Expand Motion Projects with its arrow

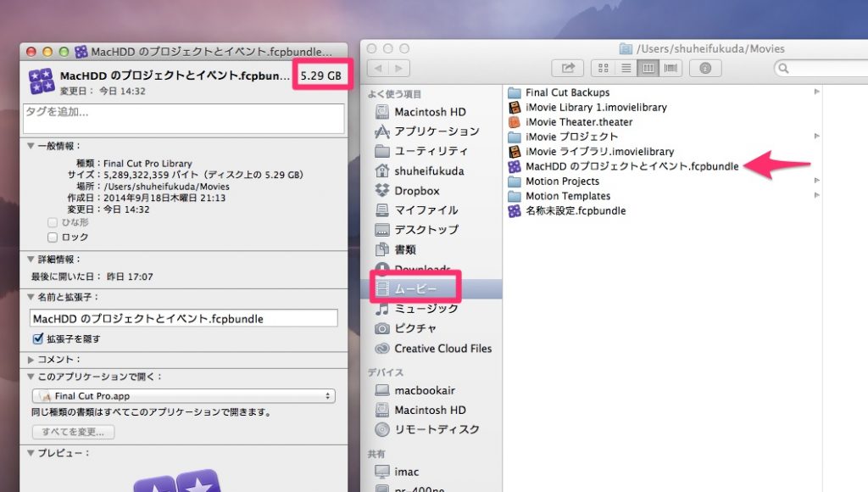[816, 181]
